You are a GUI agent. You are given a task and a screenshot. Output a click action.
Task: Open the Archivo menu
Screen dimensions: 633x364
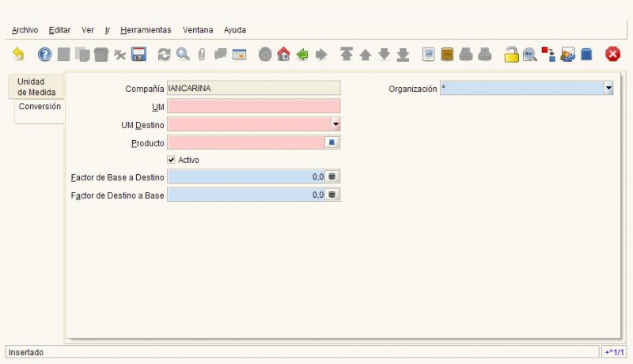25,30
